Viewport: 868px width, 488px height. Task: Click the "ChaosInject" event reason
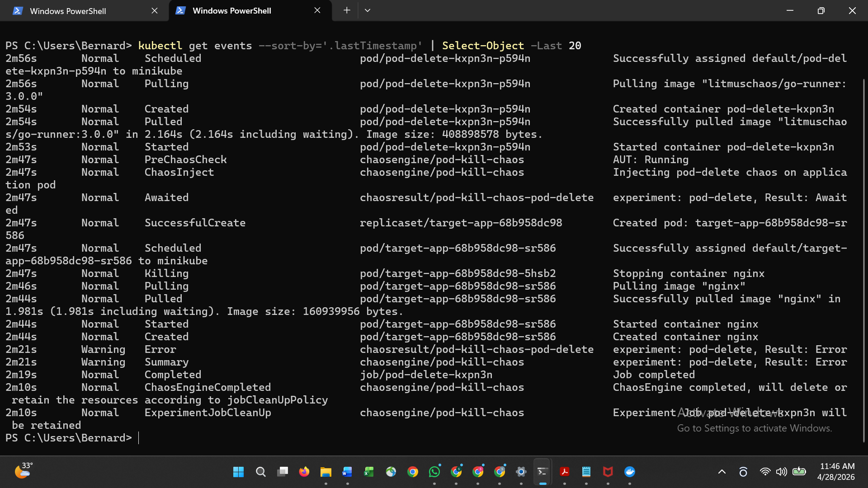(179, 172)
